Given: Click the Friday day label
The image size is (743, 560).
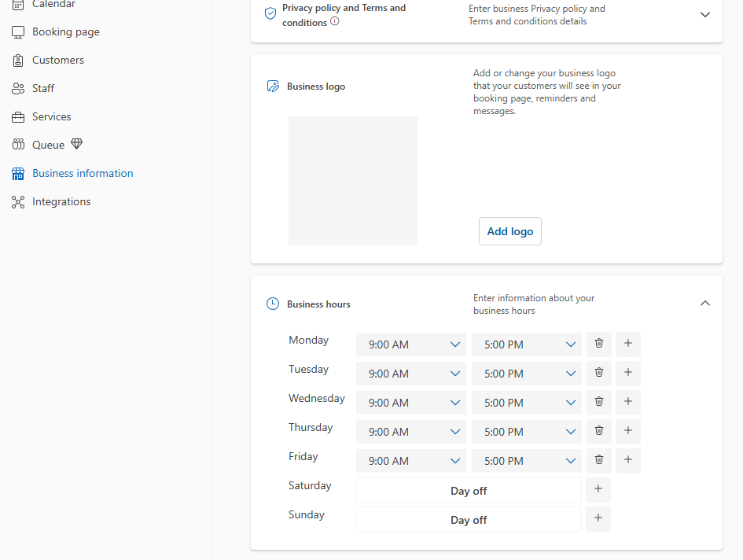Looking at the screenshot, I should coord(303,457).
